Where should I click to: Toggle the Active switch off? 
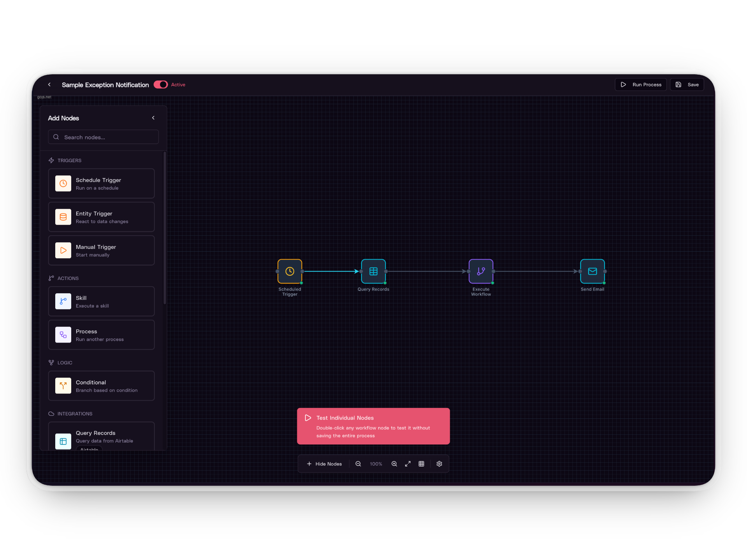pyautogui.click(x=160, y=84)
